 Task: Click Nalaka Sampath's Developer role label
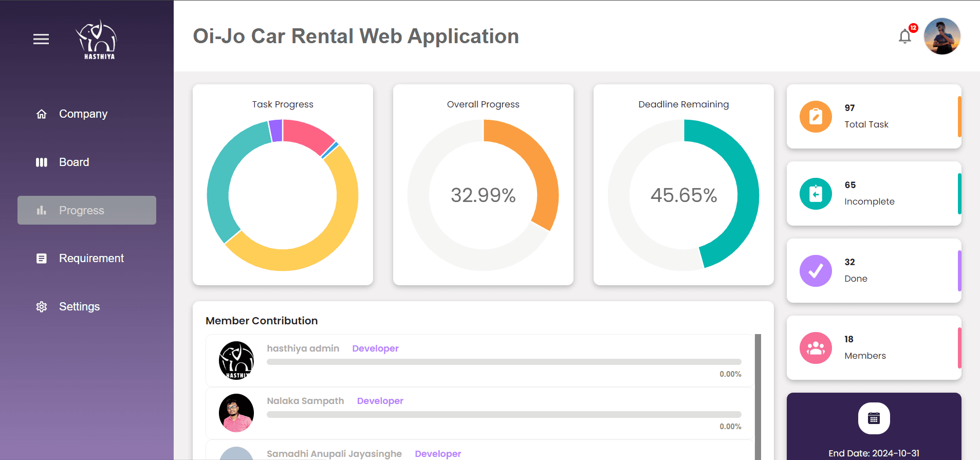pyautogui.click(x=380, y=401)
